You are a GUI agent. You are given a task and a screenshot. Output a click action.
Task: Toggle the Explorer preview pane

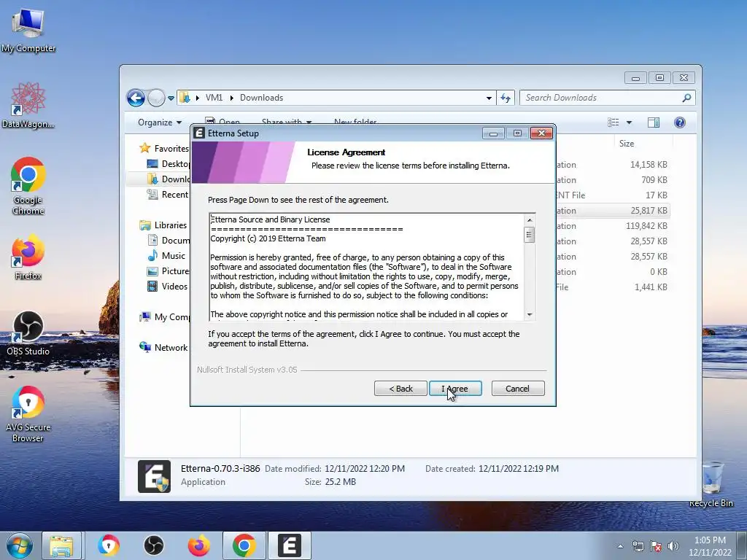[654, 122]
